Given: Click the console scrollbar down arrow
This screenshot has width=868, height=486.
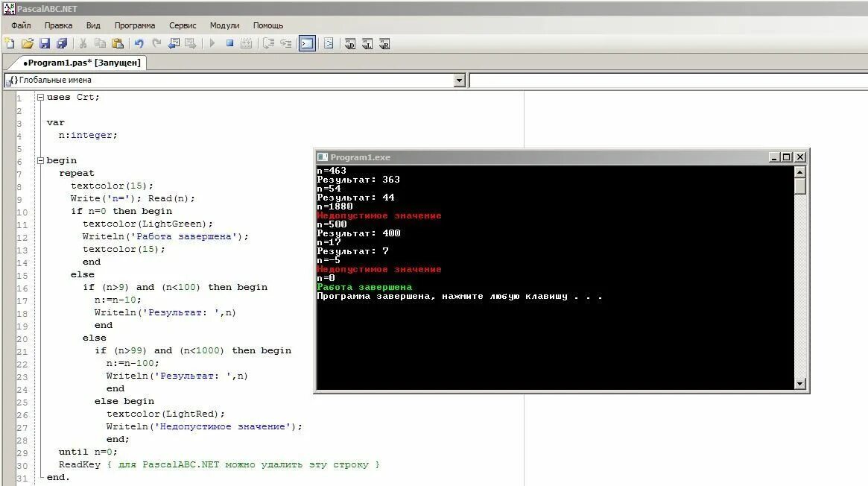Looking at the screenshot, I should point(799,384).
